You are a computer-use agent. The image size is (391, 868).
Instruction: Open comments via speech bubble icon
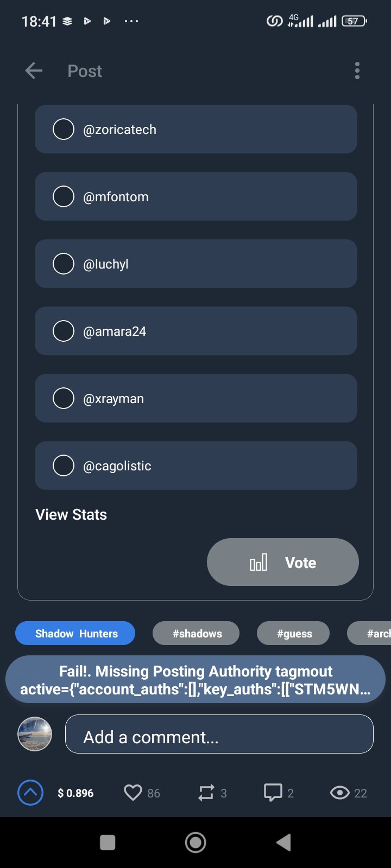[x=273, y=793]
